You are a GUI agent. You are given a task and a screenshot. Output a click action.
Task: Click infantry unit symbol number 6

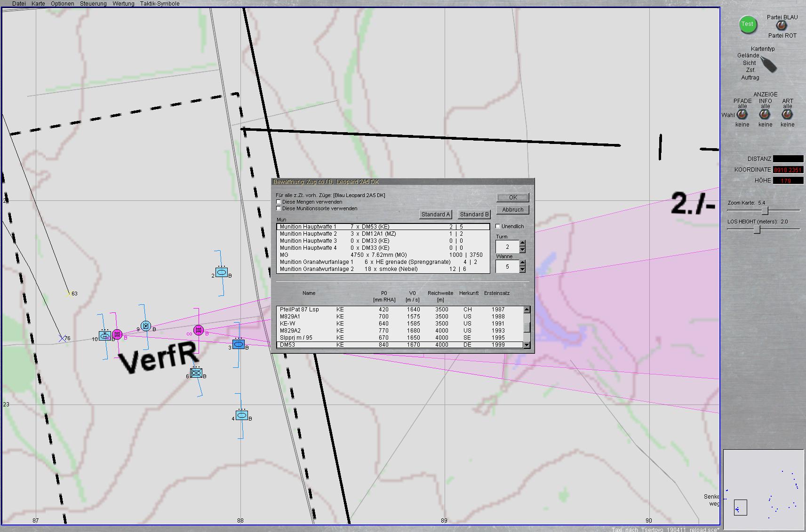(x=197, y=373)
